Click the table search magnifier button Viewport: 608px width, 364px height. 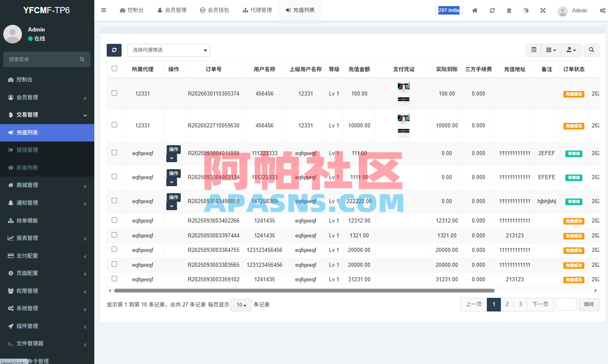591,50
